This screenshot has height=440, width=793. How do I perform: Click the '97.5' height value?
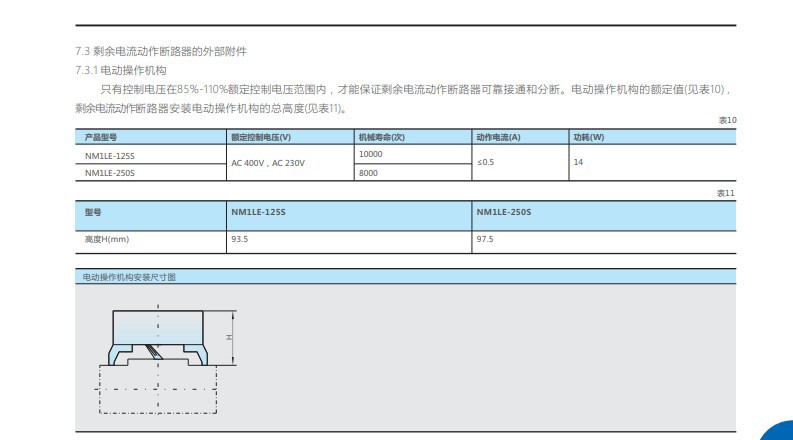coord(484,239)
